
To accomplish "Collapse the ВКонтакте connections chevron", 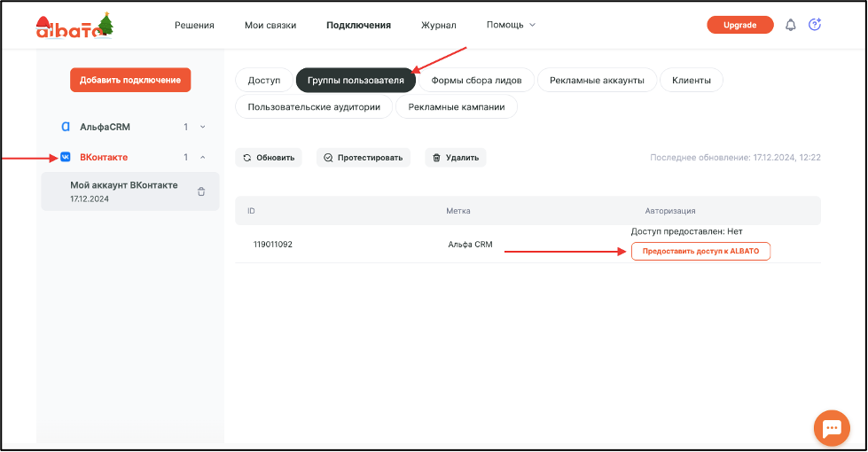I will coord(203,157).
